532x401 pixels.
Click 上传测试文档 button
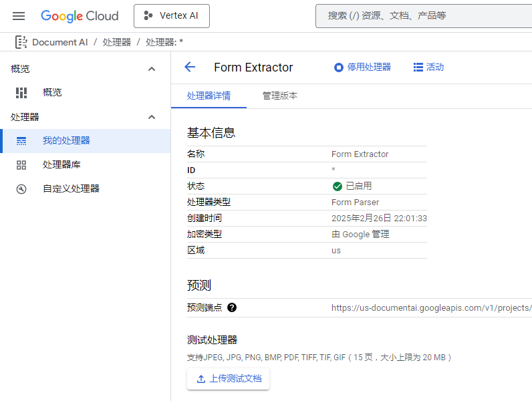[228, 379]
